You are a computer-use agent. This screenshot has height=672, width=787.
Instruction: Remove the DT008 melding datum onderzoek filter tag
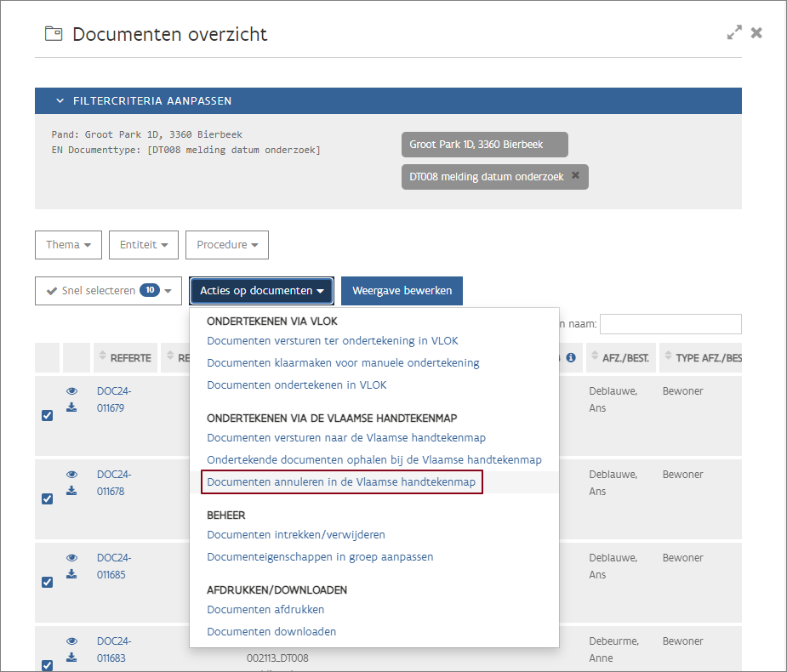(x=575, y=176)
